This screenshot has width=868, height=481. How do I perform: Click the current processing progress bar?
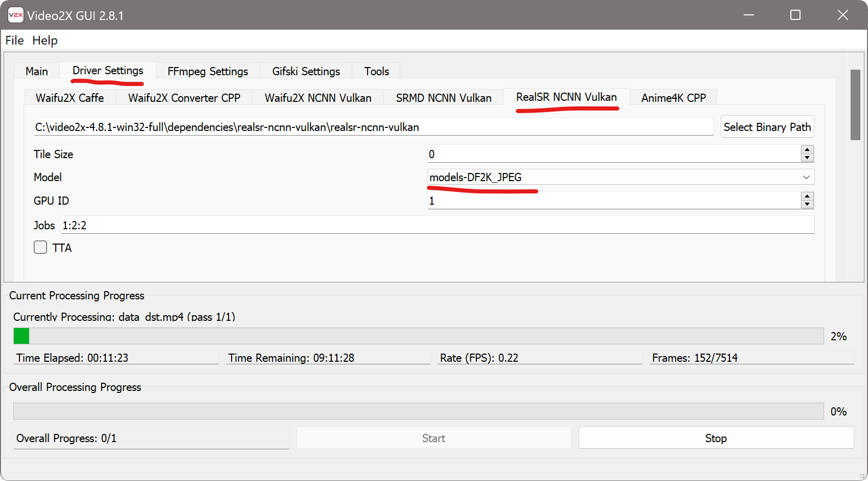[418, 336]
